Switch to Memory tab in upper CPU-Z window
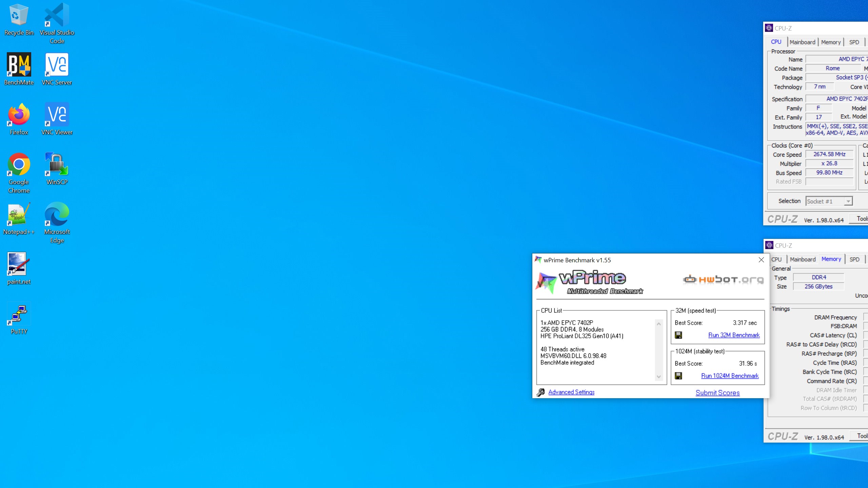This screenshot has height=488, width=868. 831,42
